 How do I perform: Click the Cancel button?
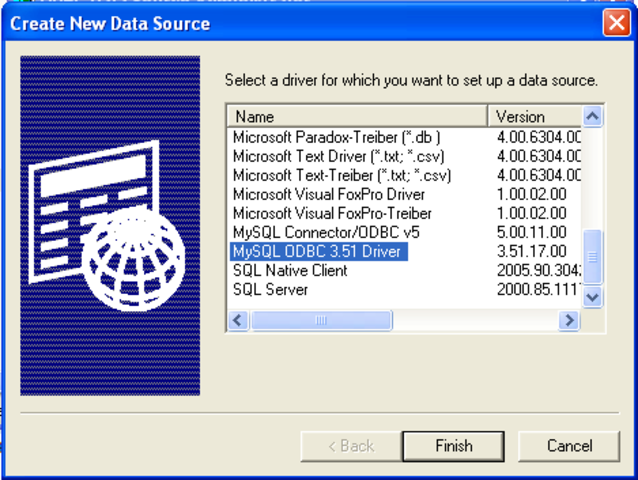(569, 446)
